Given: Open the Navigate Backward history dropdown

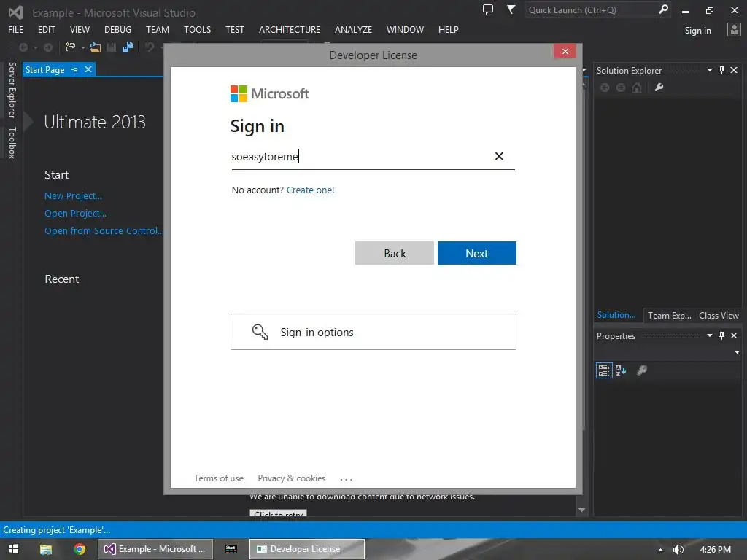Looking at the screenshot, I should 35,47.
